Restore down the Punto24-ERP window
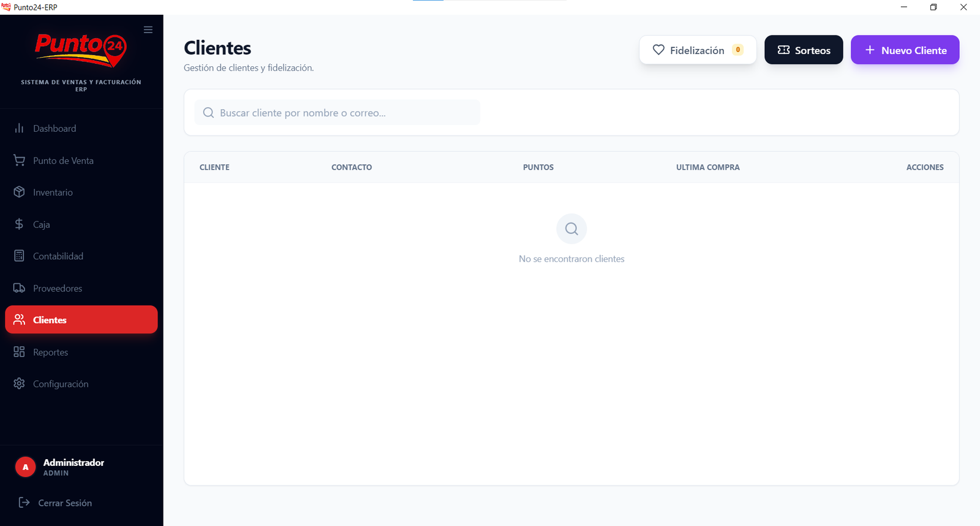Screen dimensions: 980x526 click(933, 7)
